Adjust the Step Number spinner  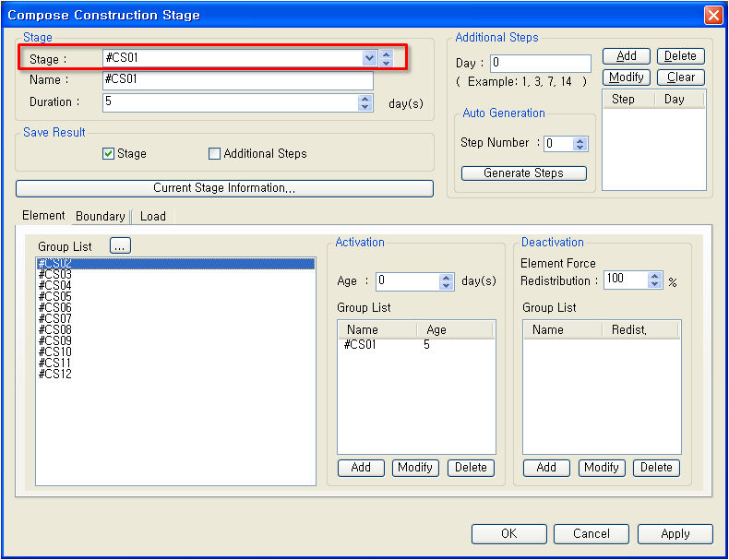point(580,144)
